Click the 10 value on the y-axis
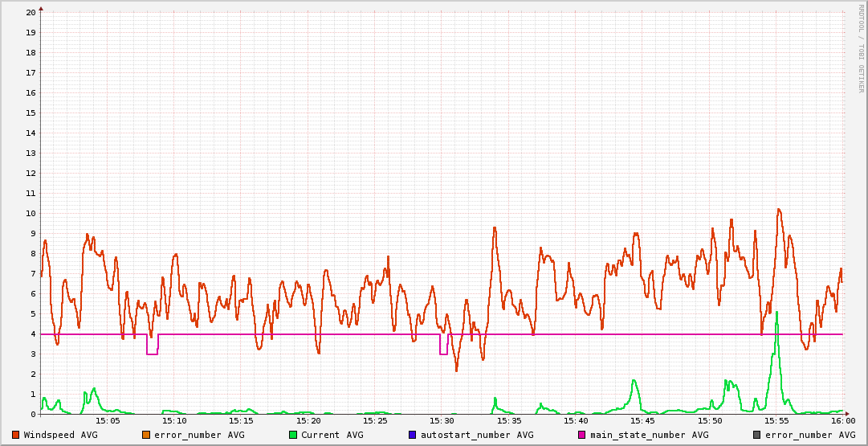 [31, 214]
